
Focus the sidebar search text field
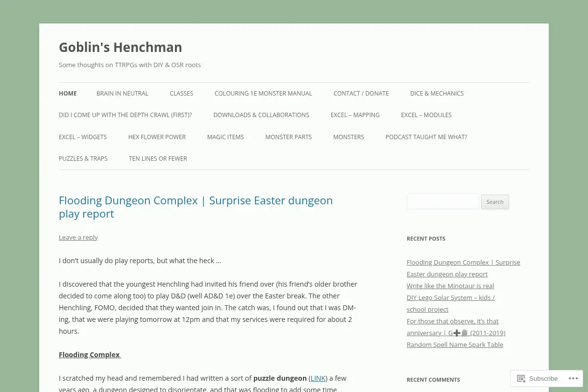[442, 201]
